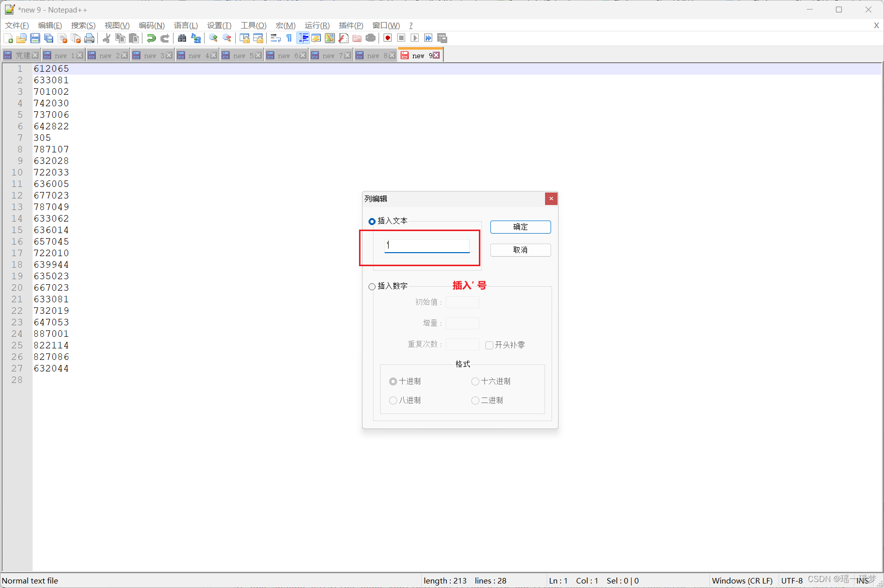Switch to the 党建 document tab
Viewport: 884px width, 588px height.
(x=23, y=55)
